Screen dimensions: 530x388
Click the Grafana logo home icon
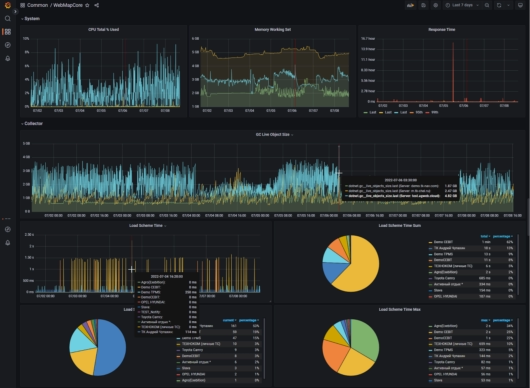tap(7, 5)
